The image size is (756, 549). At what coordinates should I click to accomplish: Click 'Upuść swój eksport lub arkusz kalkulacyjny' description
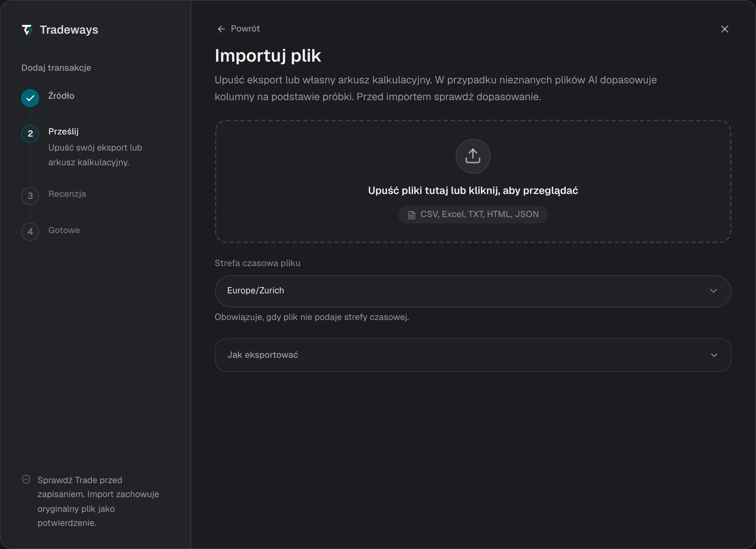95,155
